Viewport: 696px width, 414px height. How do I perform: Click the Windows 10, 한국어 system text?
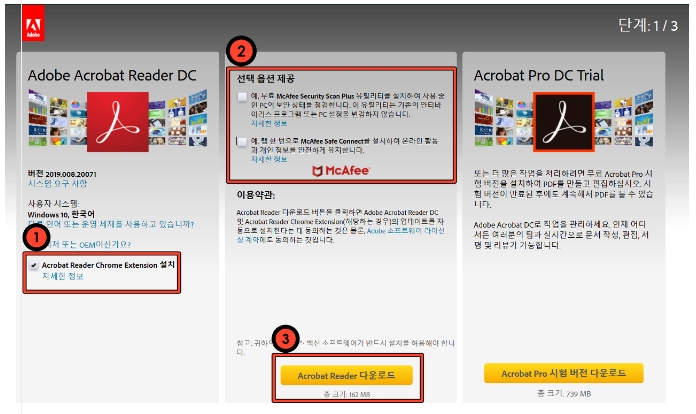61,214
